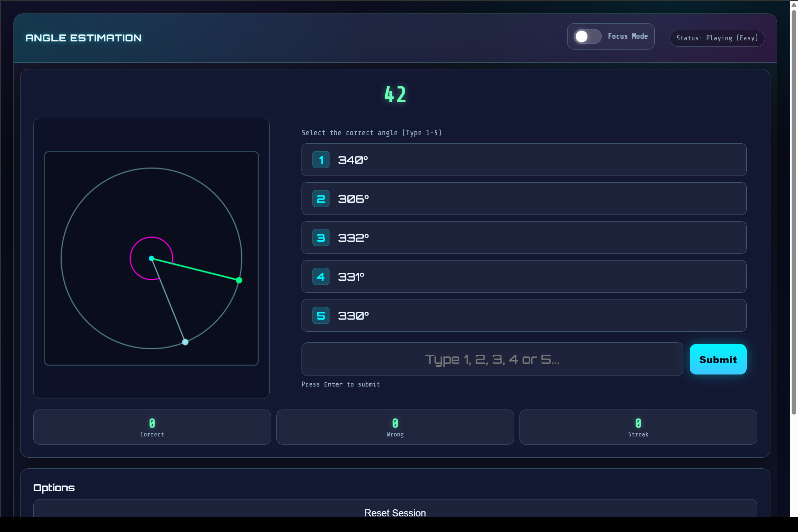Click the Status: Playing (Easy) badge

pyautogui.click(x=717, y=38)
